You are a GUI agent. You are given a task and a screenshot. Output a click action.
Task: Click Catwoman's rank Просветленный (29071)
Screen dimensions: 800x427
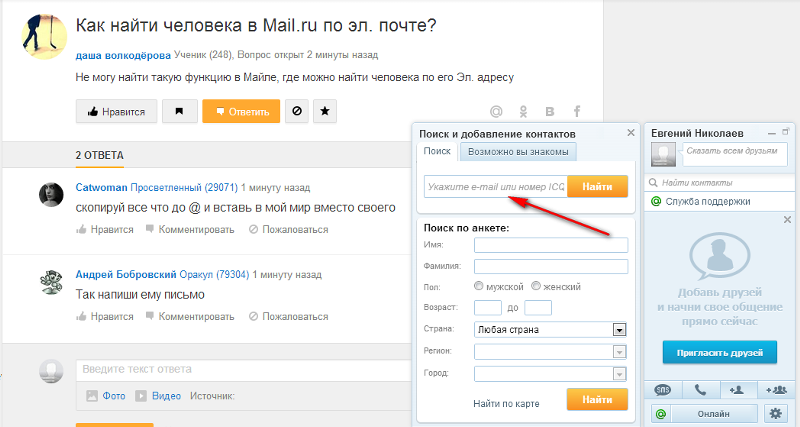pos(184,187)
